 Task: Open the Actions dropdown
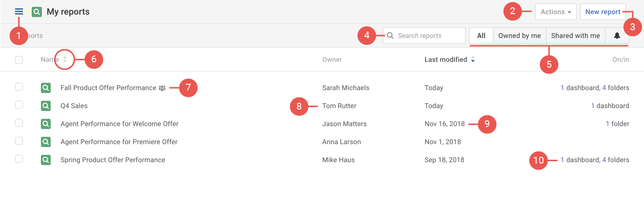coord(556,12)
